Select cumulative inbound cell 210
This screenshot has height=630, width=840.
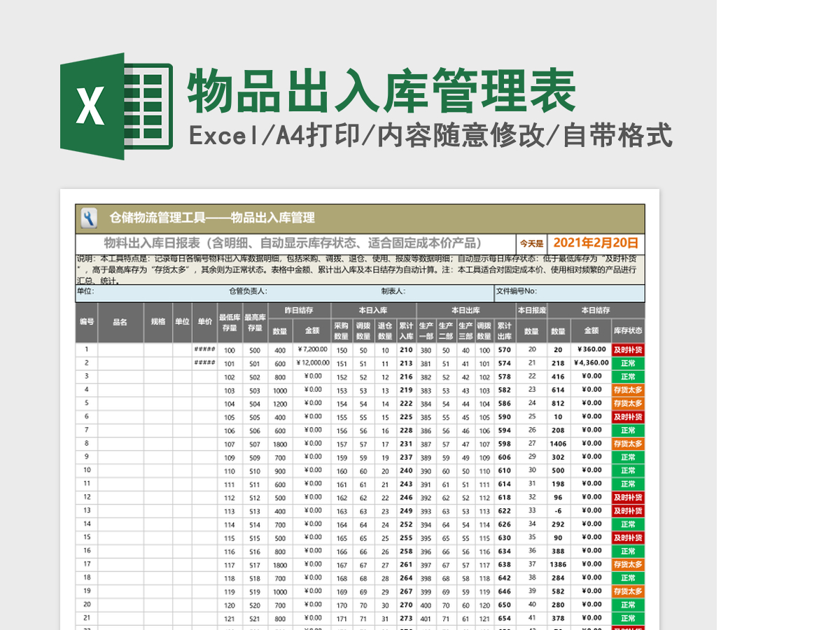tap(406, 349)
